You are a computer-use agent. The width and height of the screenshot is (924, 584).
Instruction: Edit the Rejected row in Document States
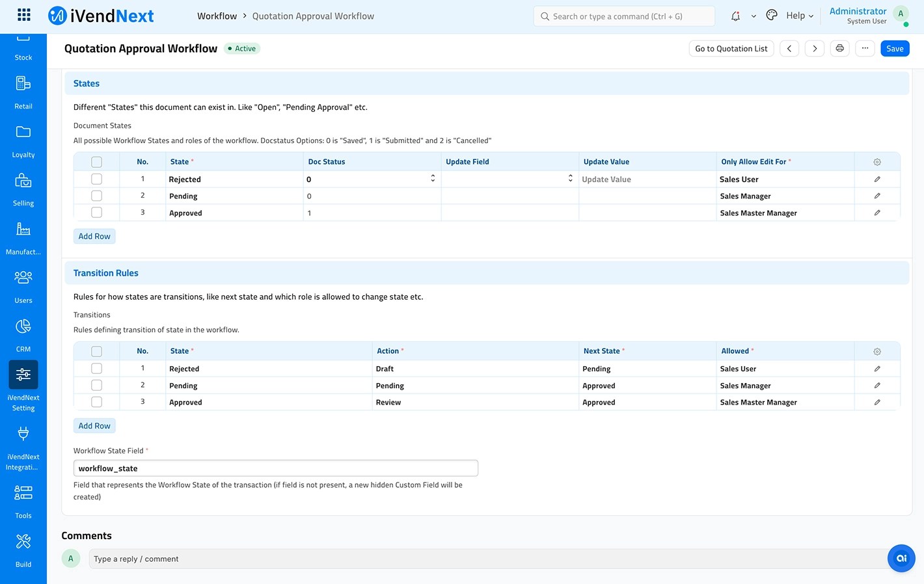(877, 179)
